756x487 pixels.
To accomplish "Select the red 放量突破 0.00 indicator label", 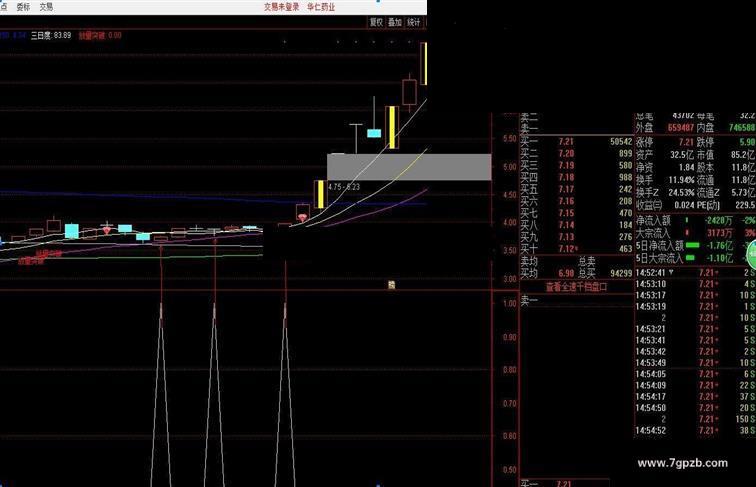I will pyautogui.click(x=100, y=35).
